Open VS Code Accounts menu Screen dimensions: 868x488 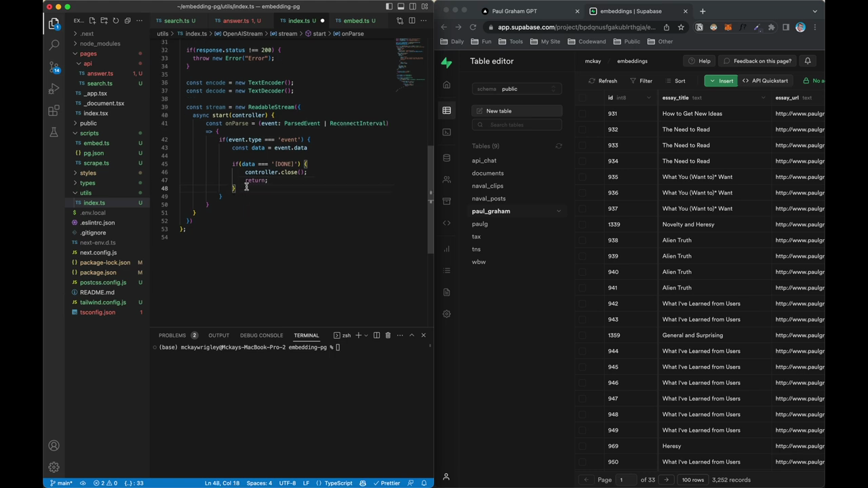pyautogui.click(x=54, y=445)
